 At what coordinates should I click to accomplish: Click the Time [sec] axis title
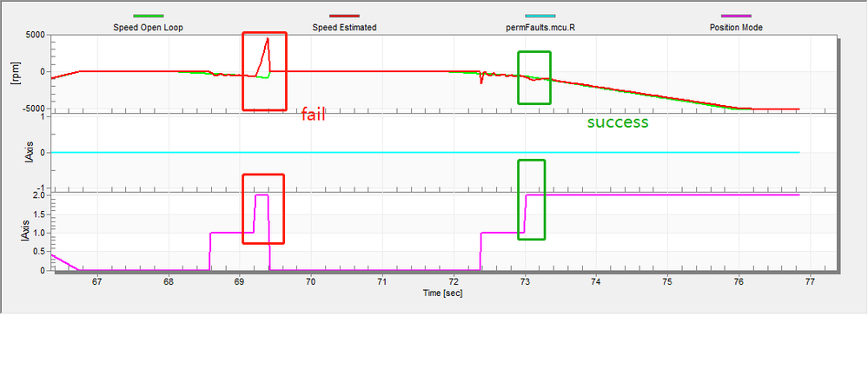[x=442, y=293]
